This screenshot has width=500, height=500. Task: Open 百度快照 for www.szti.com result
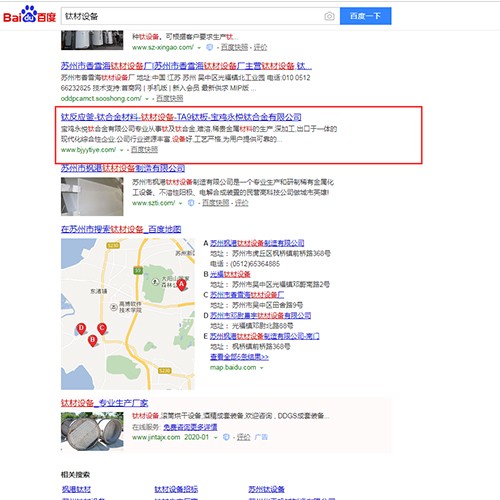[x=216, y=203]
